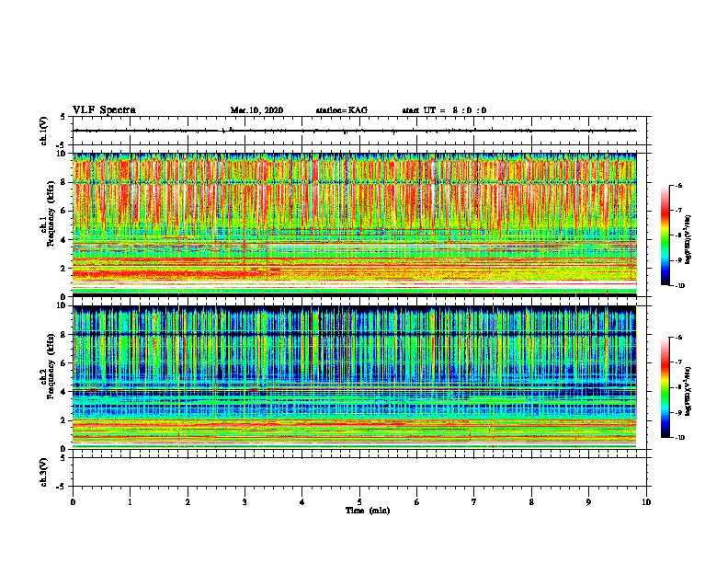728x563 pixels.
Task: Click the time axis tick label "2"
Action: [x=188, y=501]
